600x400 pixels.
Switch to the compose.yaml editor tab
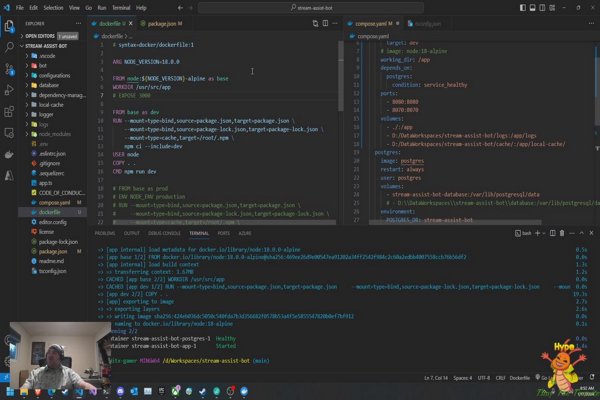pyautogui.click(x=373, y=23)
